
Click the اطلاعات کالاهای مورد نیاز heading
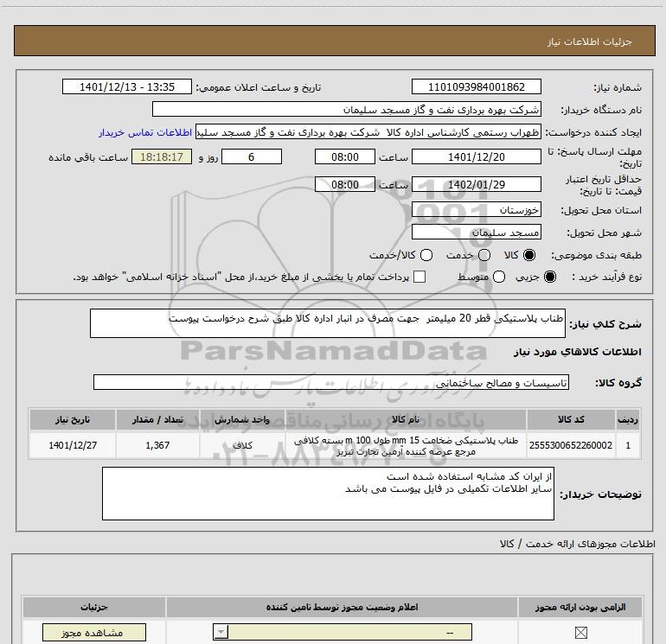pos(578,352)
